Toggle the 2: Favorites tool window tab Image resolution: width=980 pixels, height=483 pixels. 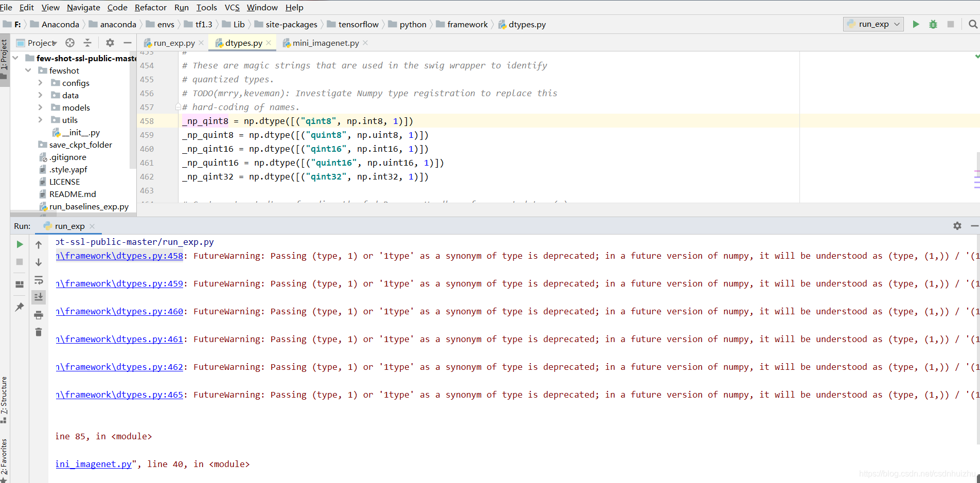click(x=4, y=459)
